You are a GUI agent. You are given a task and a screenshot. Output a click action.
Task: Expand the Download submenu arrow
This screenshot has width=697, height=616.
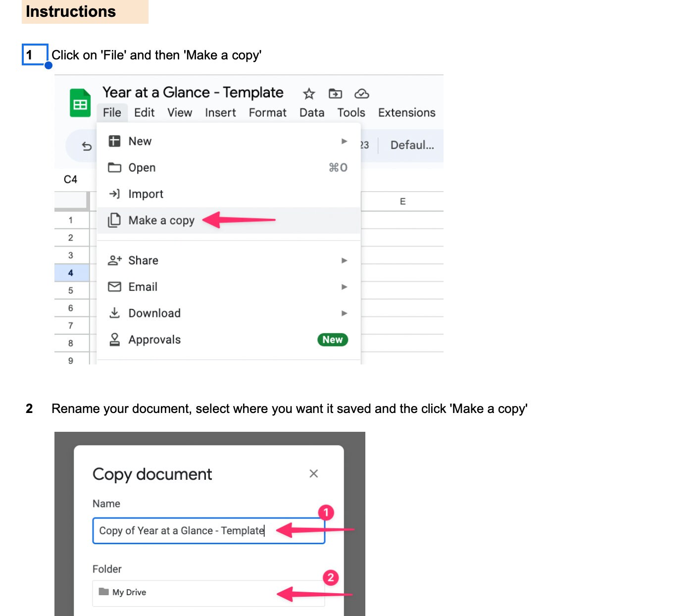[344, 313]
